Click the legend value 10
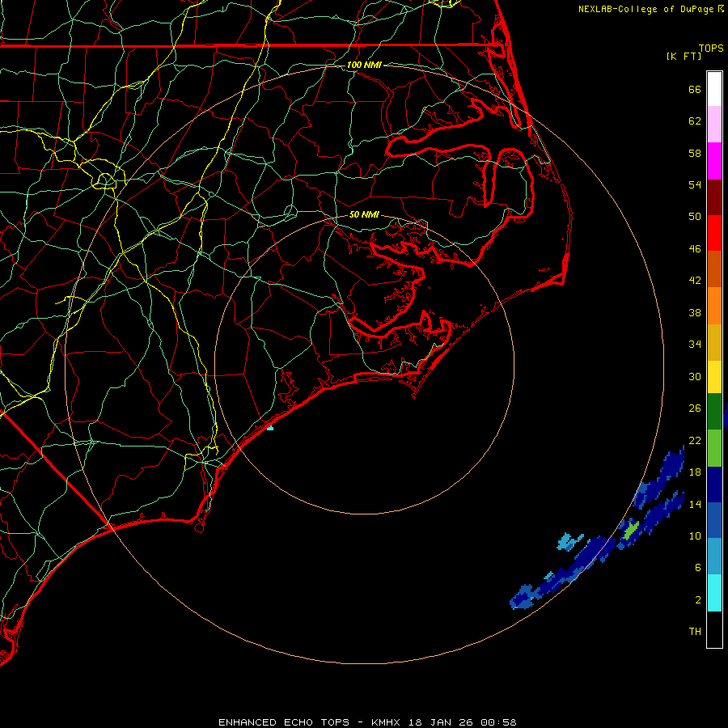The width and height of the screenshot is (728, 728). pyautogui.click(x=695, y=536)
